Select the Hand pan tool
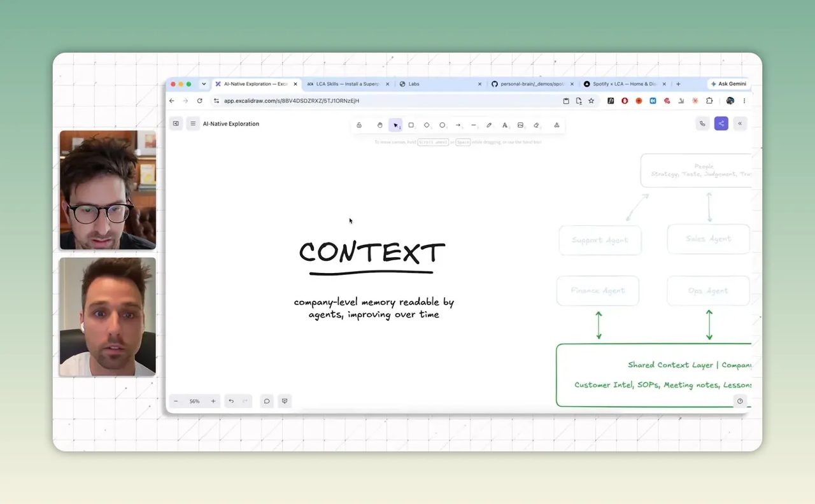The image size is (815, 504). click(379, 125)
